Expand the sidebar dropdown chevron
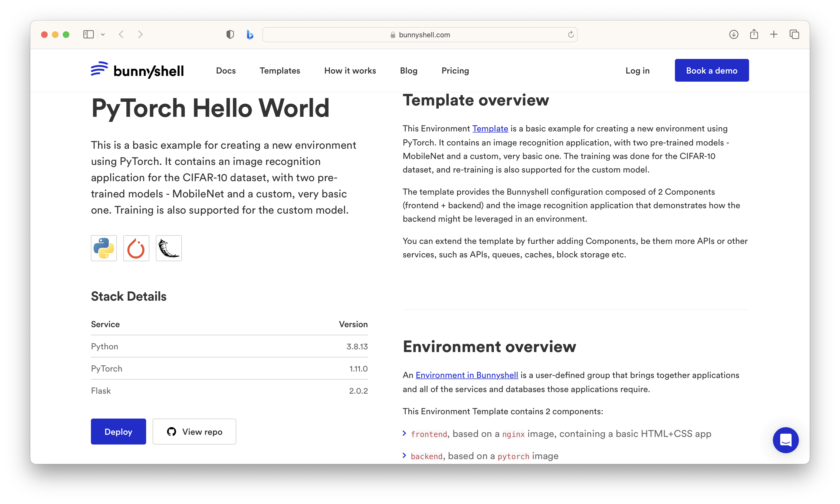840x504 pixels. coord(103,34)
